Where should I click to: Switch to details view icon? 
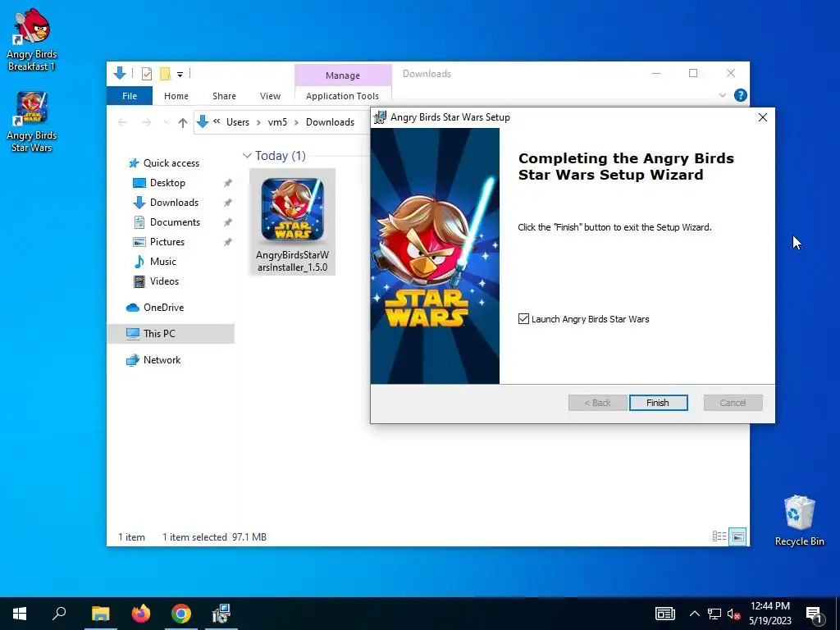[719, 536]
